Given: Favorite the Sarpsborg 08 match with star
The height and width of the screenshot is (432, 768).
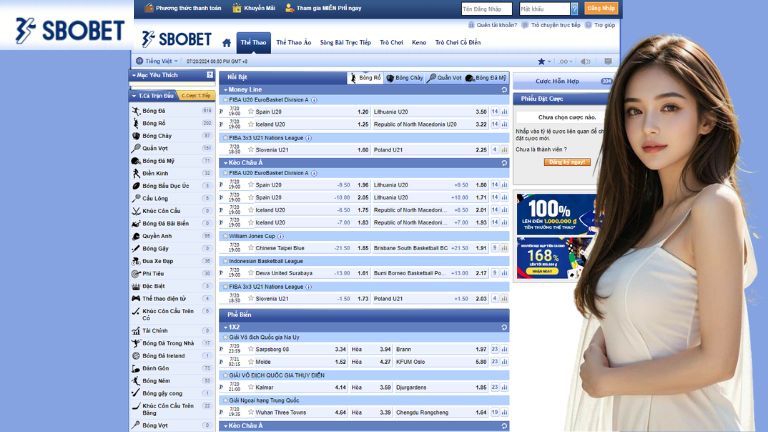Looking at the screenshot, I should [251, 349].
